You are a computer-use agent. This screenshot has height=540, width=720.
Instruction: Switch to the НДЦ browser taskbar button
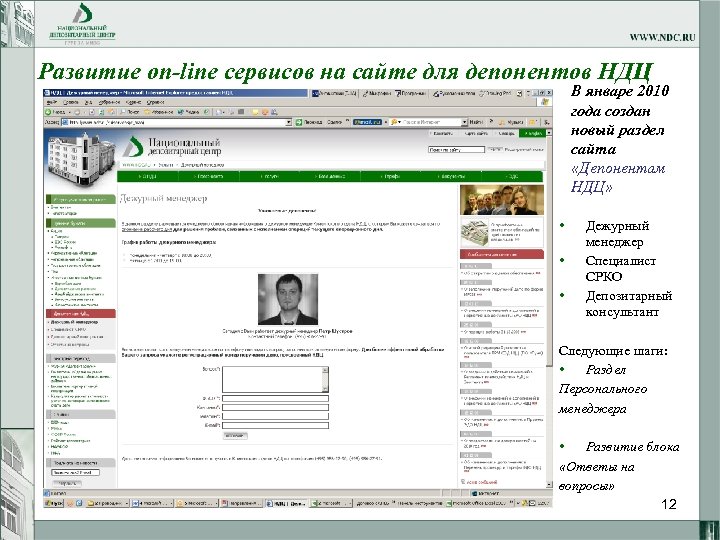tap(286, 503)
